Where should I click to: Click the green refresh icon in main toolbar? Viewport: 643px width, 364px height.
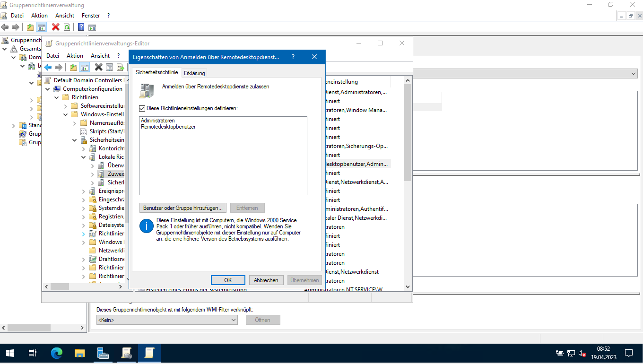click(67, 27)
